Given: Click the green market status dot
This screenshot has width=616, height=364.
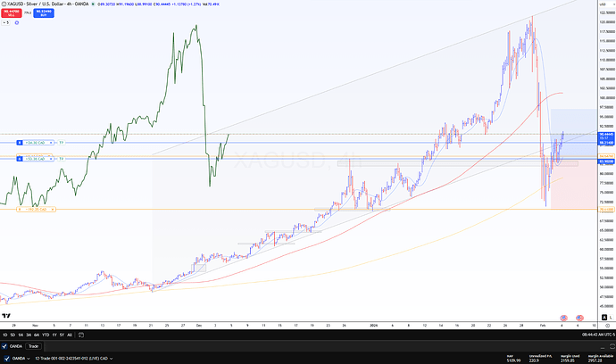Looking at the screenshot, I should coord(93,4).
